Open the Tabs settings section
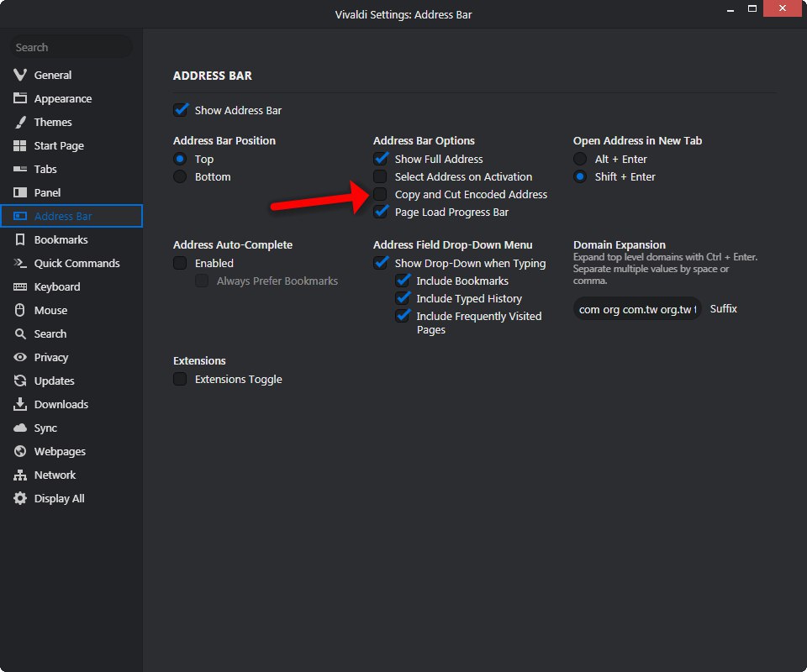This screenshot has width=807, height=672. (45, 169)
